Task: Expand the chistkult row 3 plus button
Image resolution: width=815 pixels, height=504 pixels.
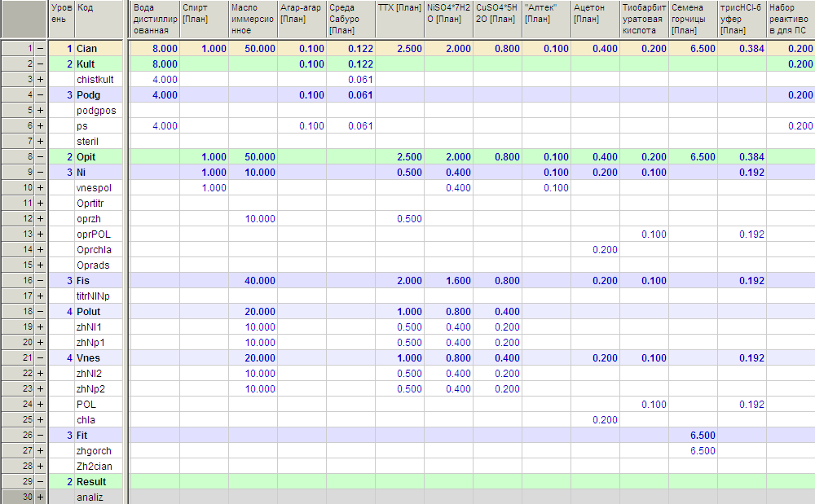Action: [41, 80]
